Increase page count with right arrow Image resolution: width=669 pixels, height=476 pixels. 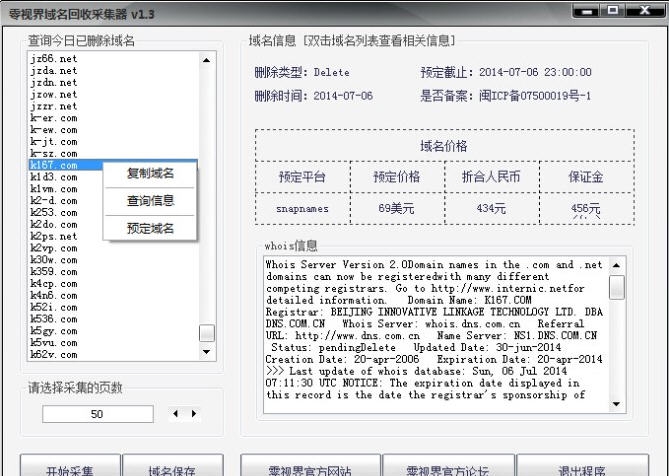click(x=194, y=413)
